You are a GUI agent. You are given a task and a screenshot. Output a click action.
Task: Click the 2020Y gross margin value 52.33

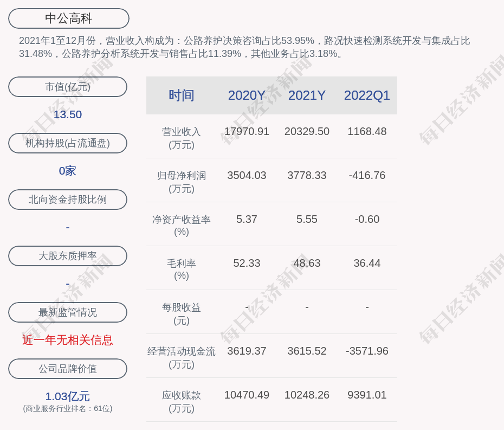[x=247, y=264]
